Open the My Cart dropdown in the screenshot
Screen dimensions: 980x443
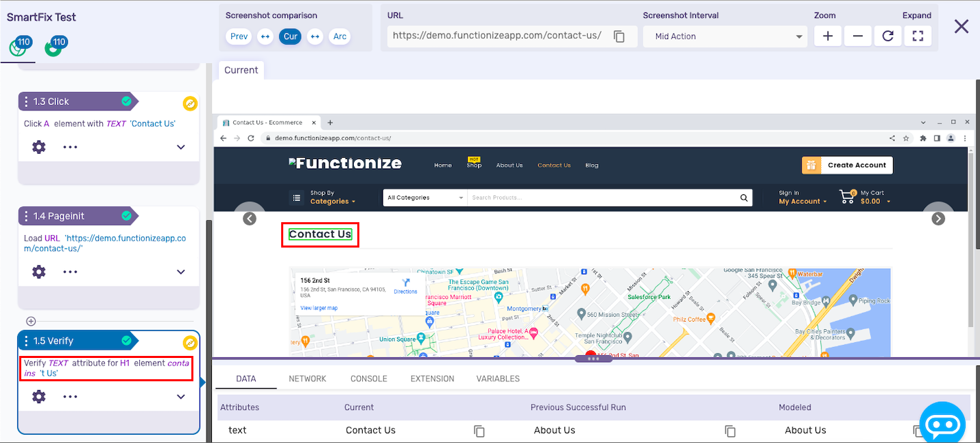875,197
